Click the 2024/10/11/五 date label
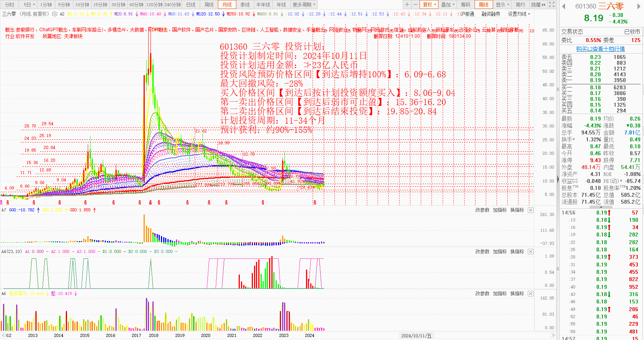 click(417, 336)
